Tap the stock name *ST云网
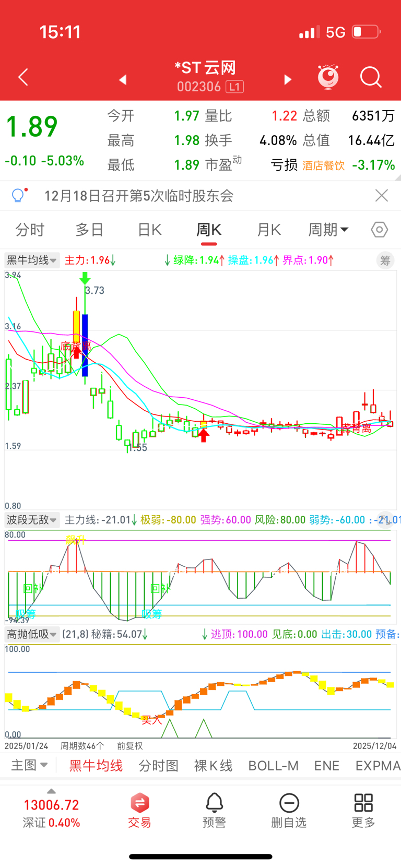Image resolution: width=401 pixels, height=868 pixels. coord(205,68)
